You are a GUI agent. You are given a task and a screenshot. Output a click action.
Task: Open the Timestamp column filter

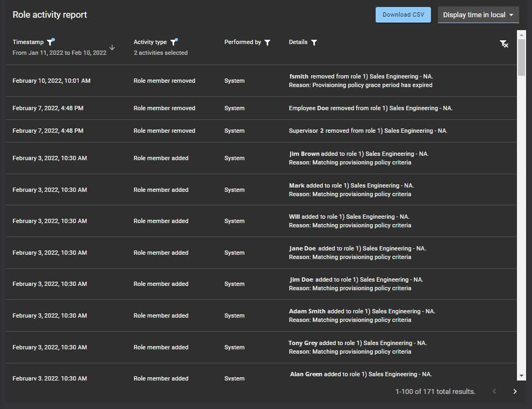50,42
